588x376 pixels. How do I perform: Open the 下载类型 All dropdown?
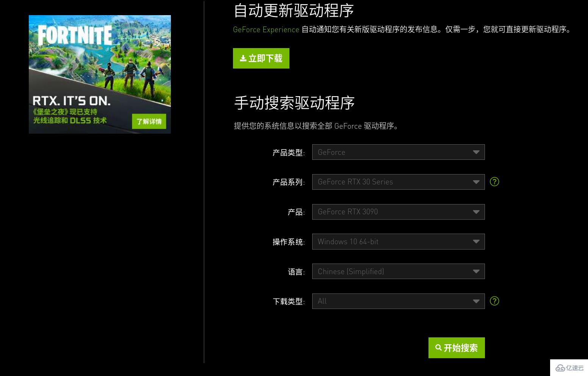pyautogui.click(x=399, y=301)
